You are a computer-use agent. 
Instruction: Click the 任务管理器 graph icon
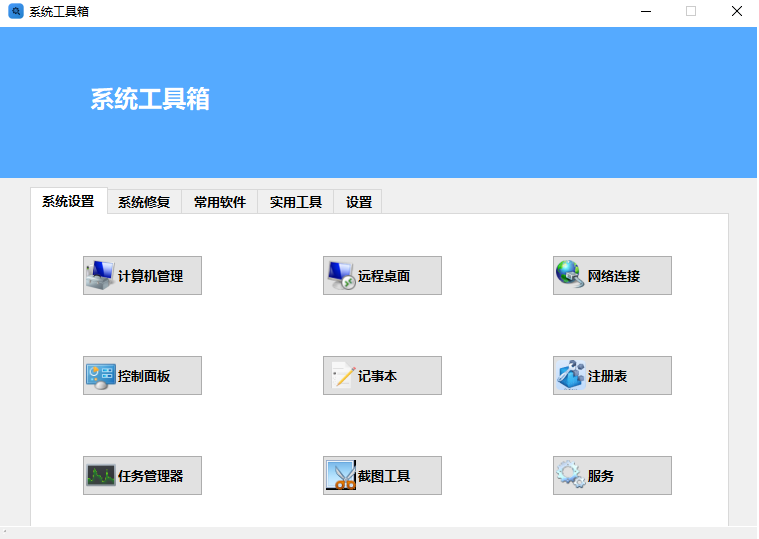(x=101, y=475)
